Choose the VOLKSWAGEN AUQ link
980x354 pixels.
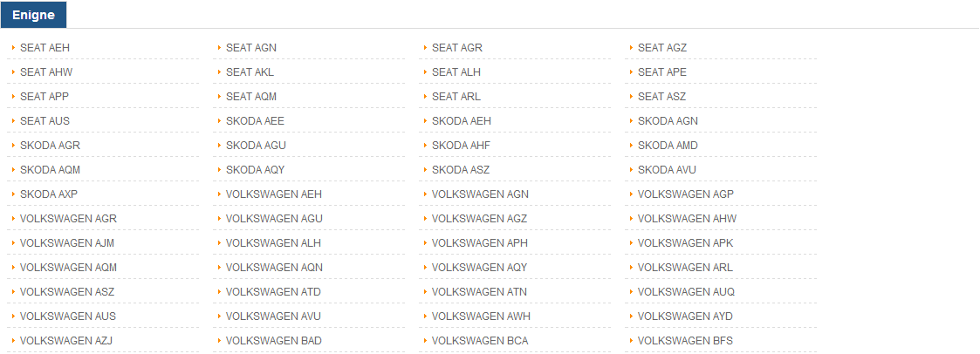pos(686,291)
